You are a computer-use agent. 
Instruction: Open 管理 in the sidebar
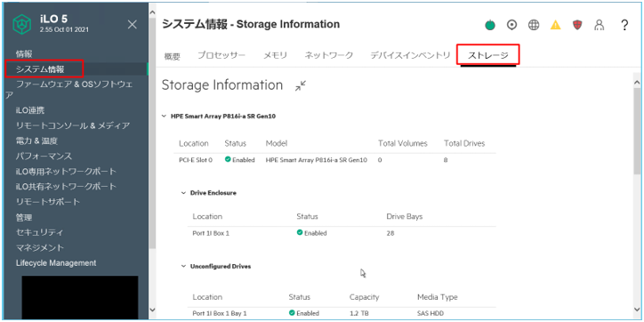(x=24, y=217)
